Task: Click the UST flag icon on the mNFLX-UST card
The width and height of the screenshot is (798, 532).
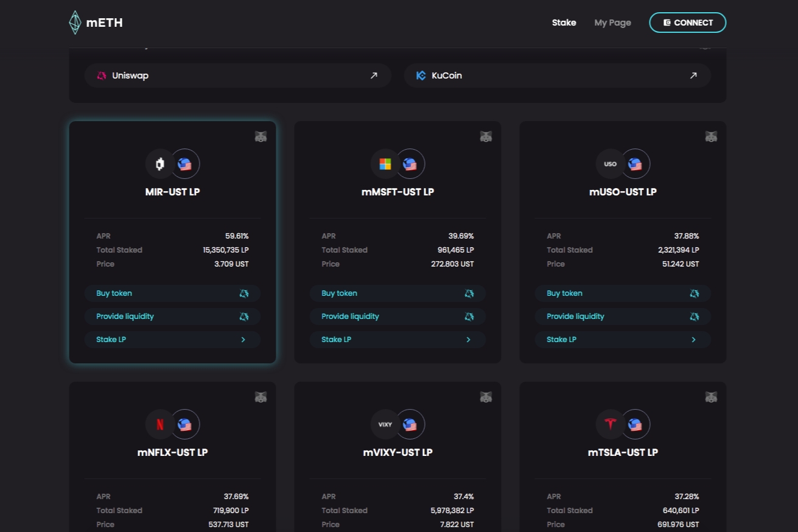Action: click(x=185, y=424)
